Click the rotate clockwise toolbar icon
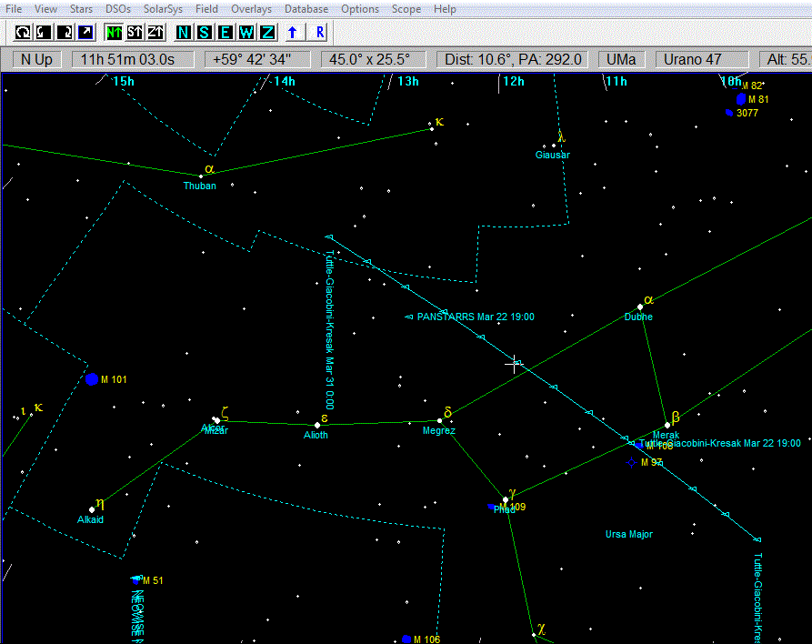This screenshot has width=812, height=644. pos(65,33)
